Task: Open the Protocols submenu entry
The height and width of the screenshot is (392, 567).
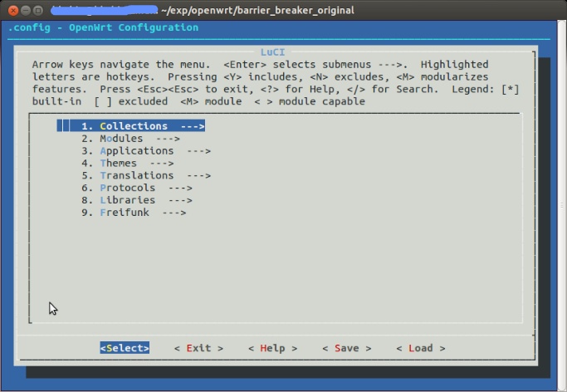Action: pos(137,188)
